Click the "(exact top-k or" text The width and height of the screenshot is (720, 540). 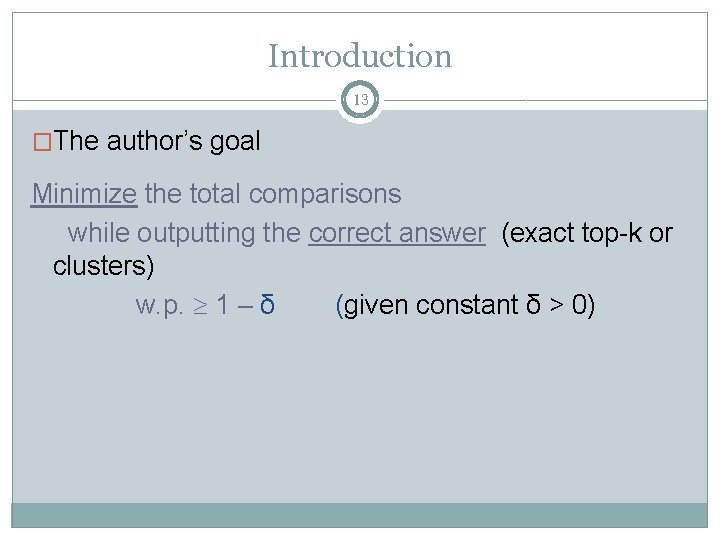coord(587,233)
